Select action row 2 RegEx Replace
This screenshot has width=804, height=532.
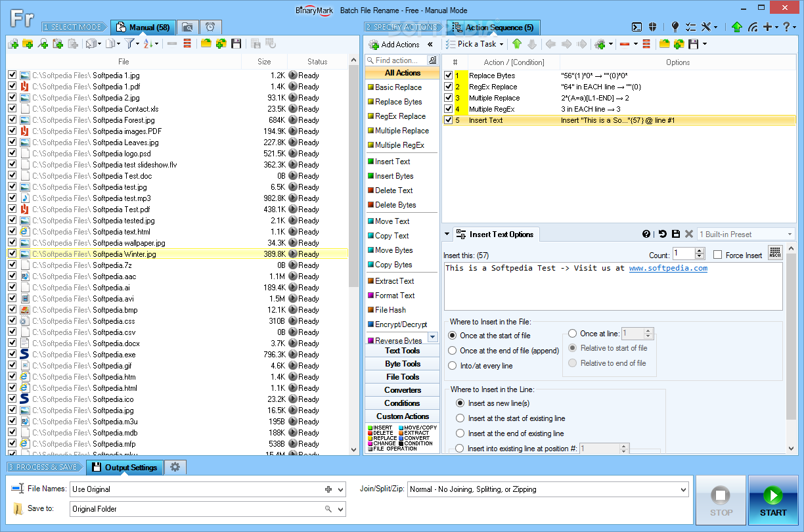pyautogui.click(x=619, y=87)
